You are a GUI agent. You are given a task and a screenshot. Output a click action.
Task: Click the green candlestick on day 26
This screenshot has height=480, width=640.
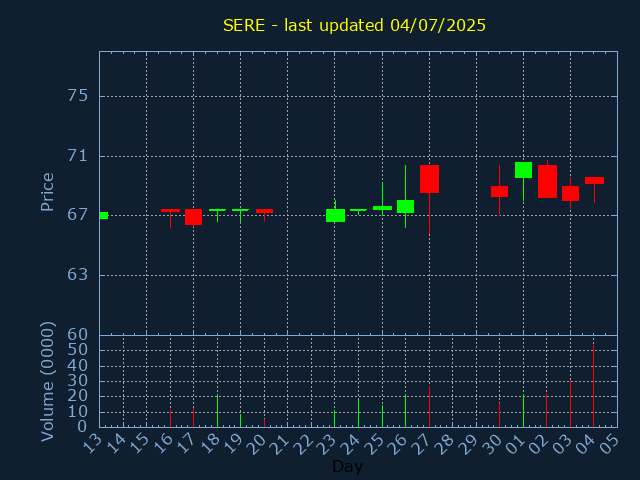[x=405, y=207]
